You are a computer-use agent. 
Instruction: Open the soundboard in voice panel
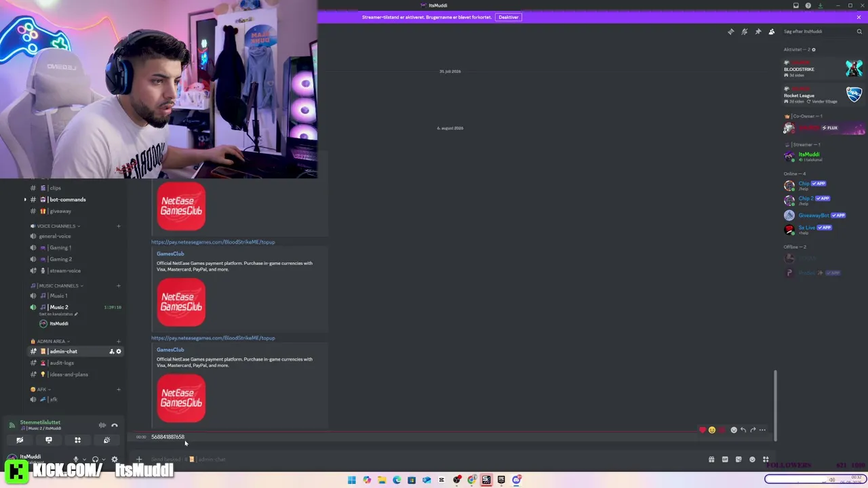(106, 440)
